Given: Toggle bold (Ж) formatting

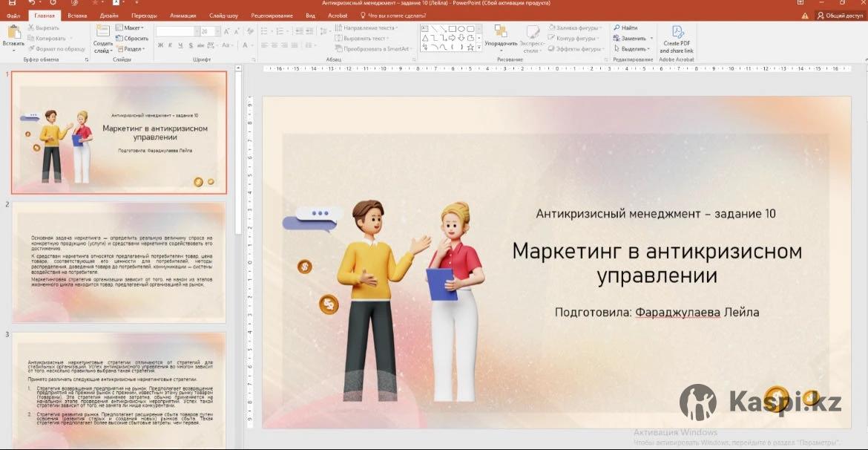Looking at the screenshot, I should click(x=160, y=46).
